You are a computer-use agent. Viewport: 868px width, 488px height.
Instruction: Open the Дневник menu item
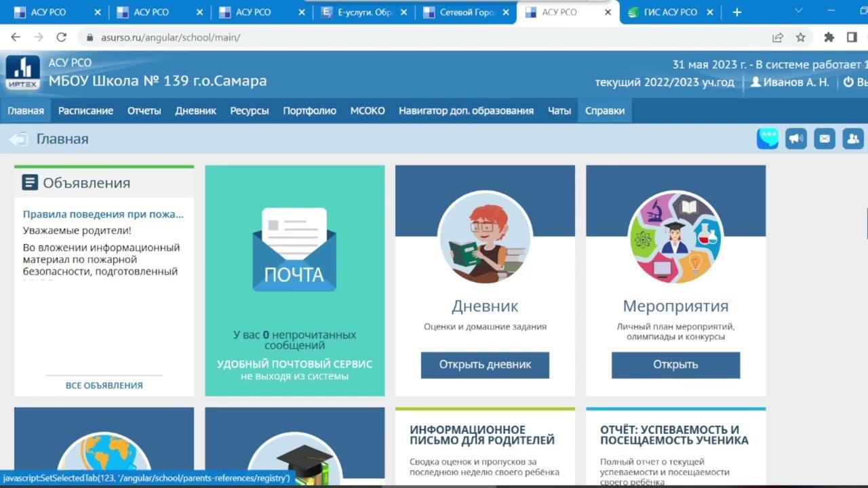tap(196, 110)
